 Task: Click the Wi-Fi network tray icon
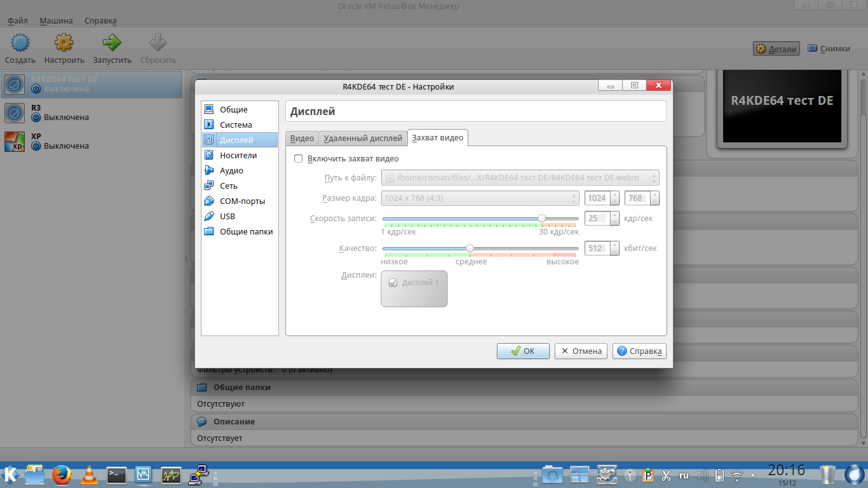737,475
